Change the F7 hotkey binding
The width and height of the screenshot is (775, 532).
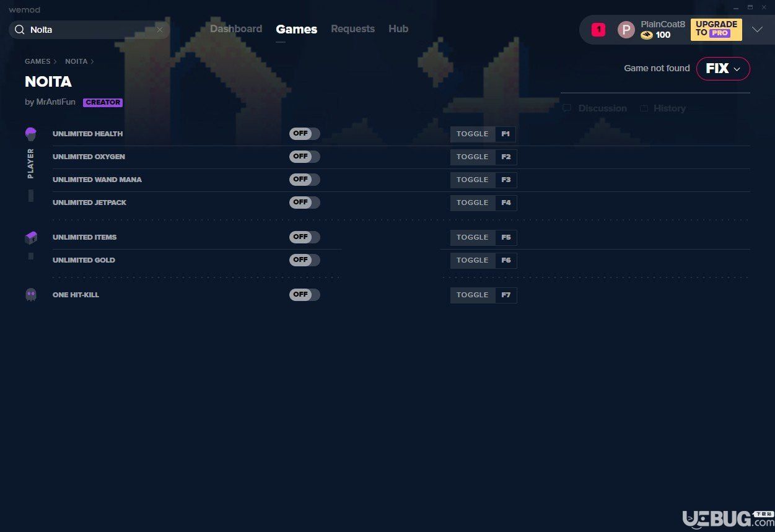coord(506,295)
